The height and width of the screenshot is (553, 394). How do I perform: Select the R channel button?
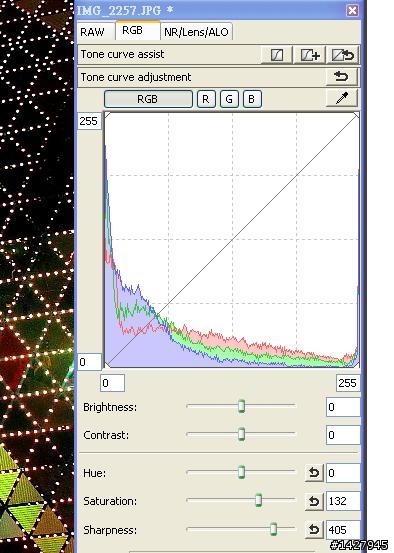click(x=206, y=99)
